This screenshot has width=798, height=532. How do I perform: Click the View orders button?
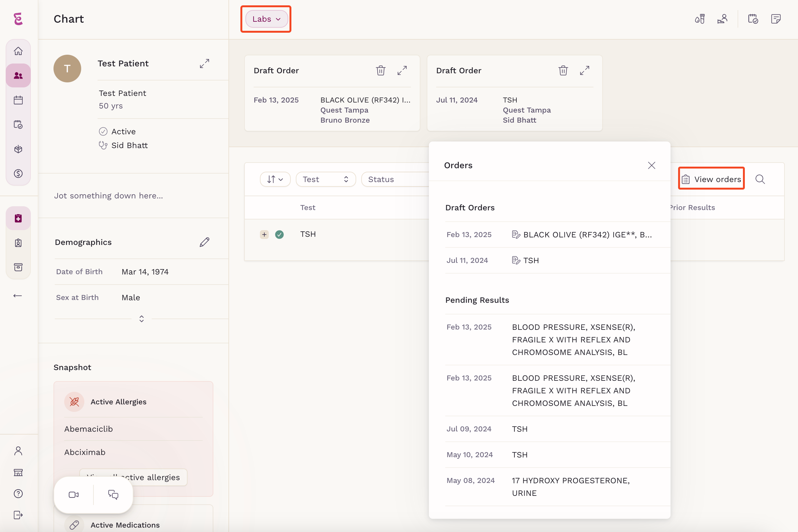point(711,179)
